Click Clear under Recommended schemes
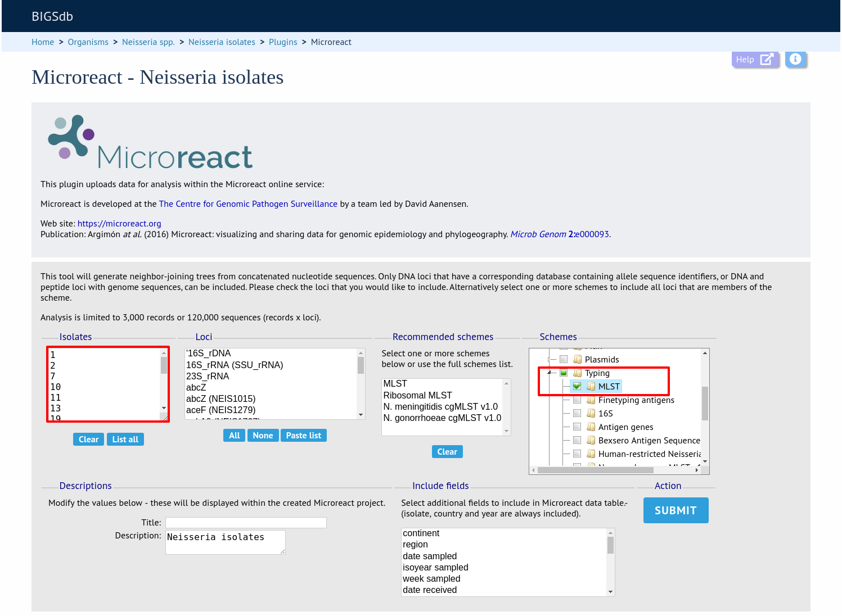The width and height of the screenshot is (842, 616). click(x=447, y=452)
